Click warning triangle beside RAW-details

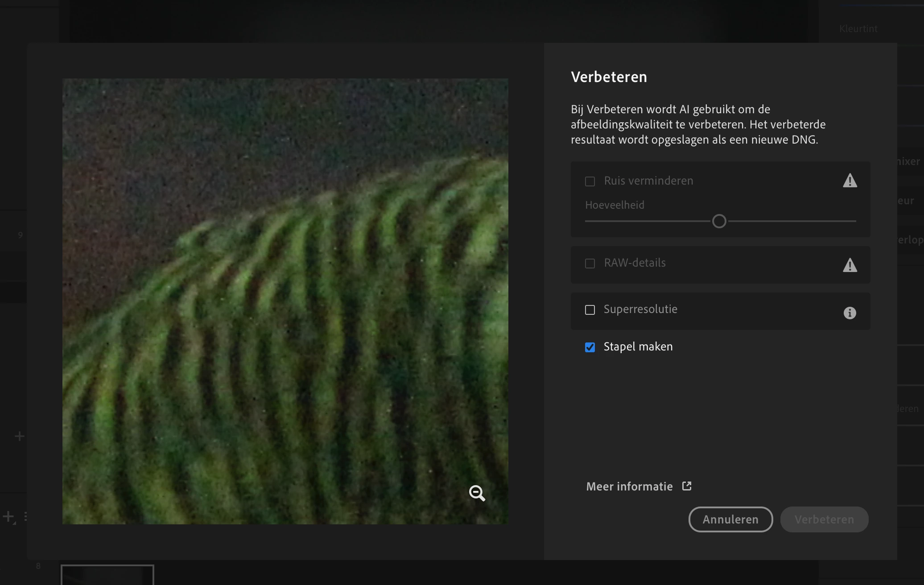point(850,265)
